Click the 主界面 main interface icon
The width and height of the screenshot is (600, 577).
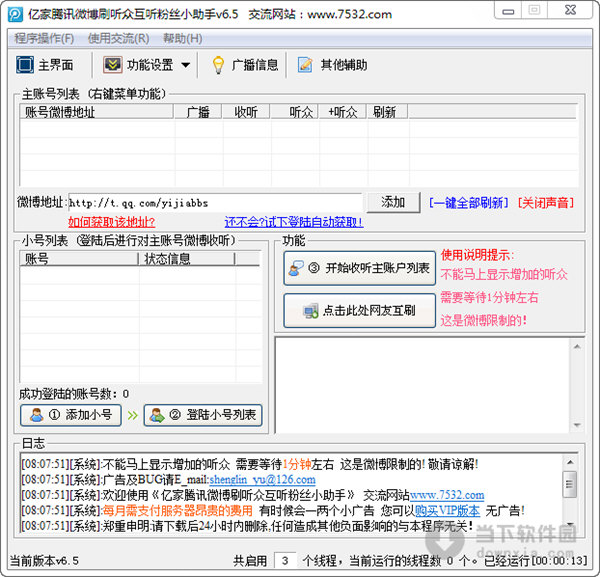click(25, 64)
